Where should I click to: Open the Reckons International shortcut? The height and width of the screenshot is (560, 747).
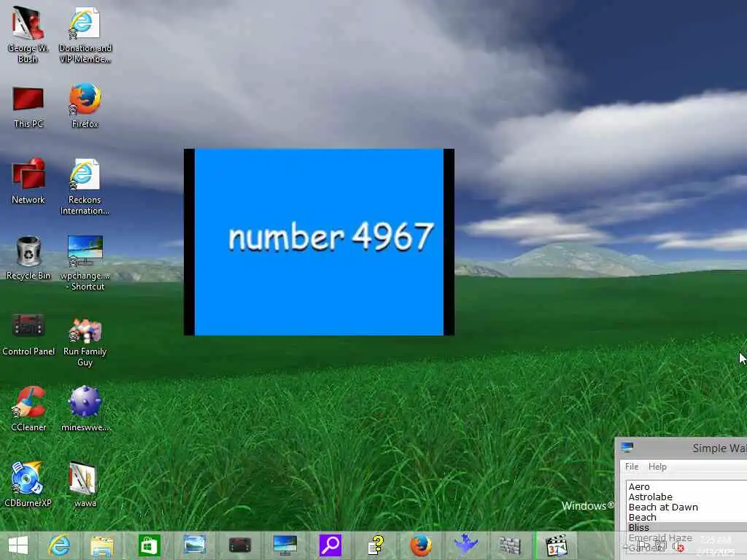[85, 186]
